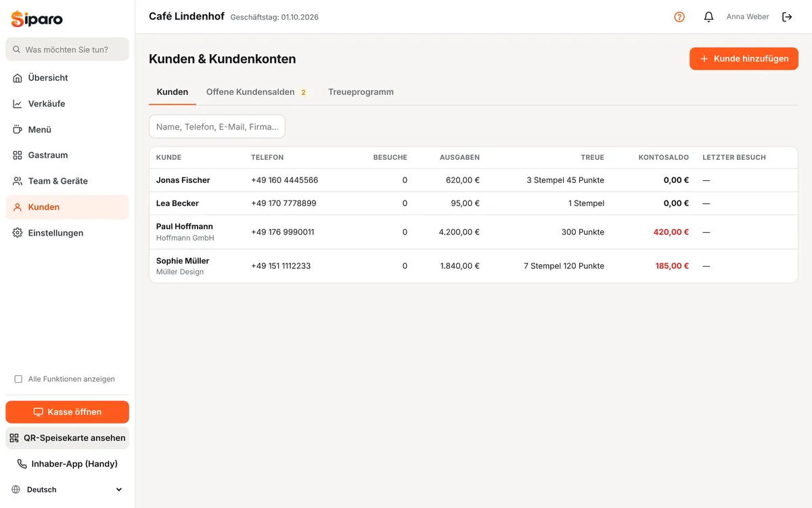812x508 pixels.
Task: Focus the customer search field
Action: [x=217, y=127]
